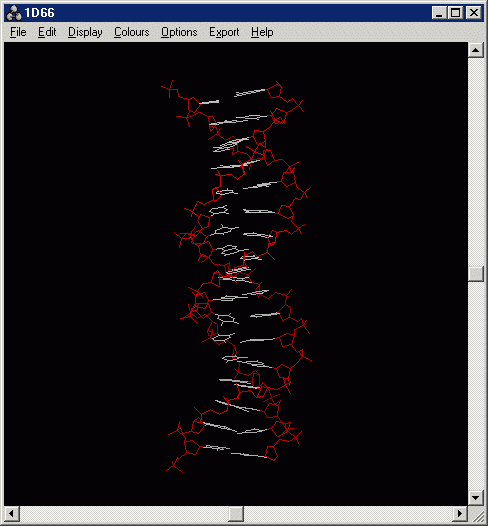Click the horizontal scrollbar thumb

click(236, 514)
